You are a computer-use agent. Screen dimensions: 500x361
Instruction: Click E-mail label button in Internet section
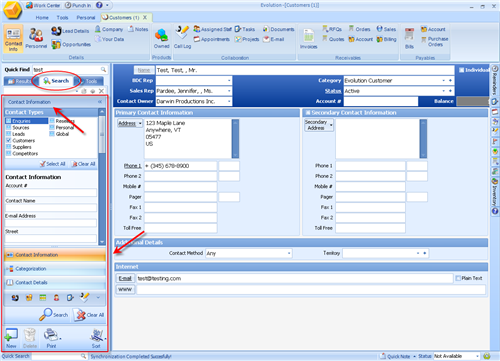pos(125,278)
